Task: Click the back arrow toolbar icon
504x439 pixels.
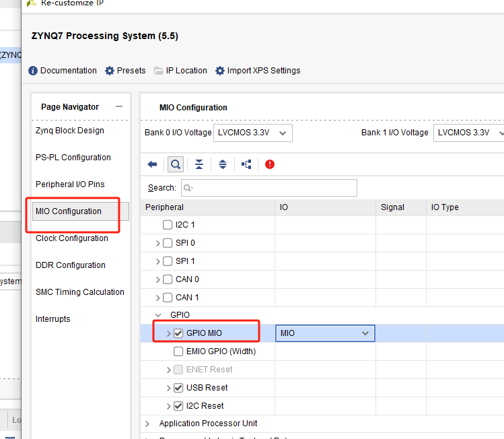Action: click(152, 165)
